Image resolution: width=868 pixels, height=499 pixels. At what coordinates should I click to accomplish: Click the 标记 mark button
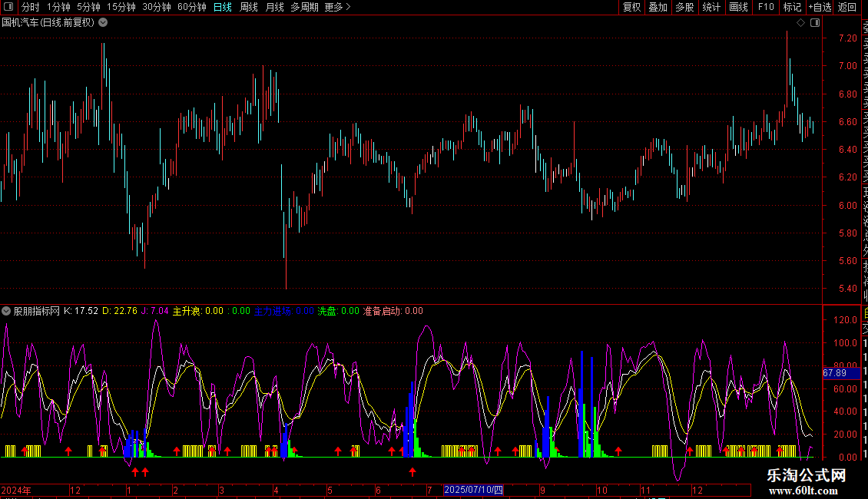(x=791, y=7)
